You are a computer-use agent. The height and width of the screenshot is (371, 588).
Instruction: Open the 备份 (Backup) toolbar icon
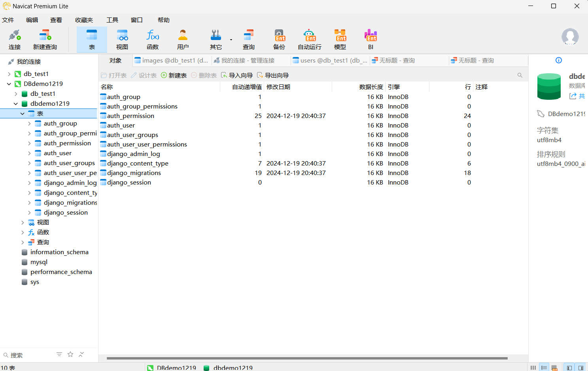[279, 40]
